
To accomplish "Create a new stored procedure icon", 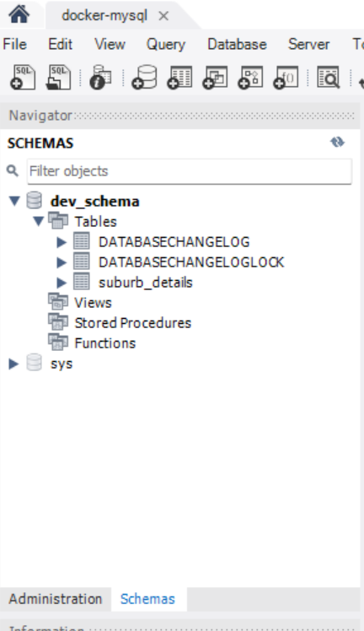I will 250,78.
